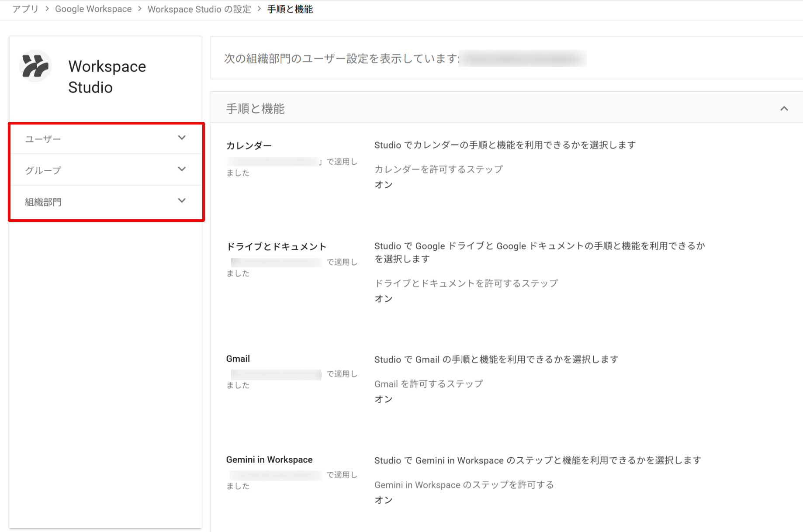Click the オン value under カレンダー
This screenshot has height=532, width=803.
click(384, 185)
